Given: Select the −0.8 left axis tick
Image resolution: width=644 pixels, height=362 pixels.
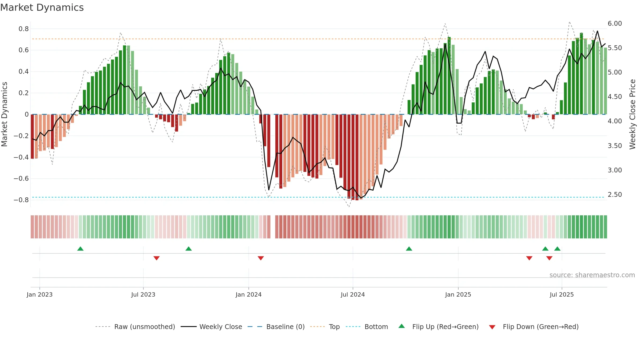Looking at the screenshot, I should 21,200.
